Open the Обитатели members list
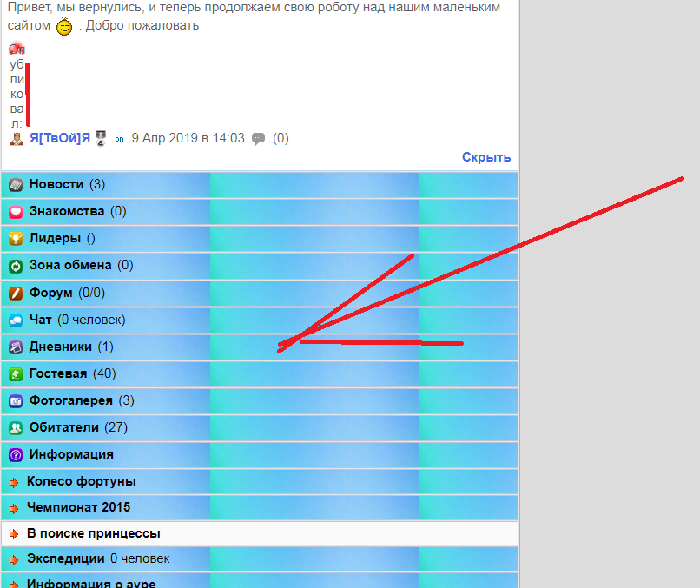 coord(63,427)
